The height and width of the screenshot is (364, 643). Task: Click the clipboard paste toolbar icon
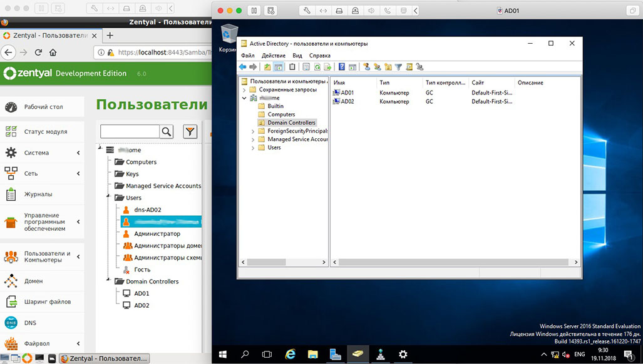click(292, 67)
